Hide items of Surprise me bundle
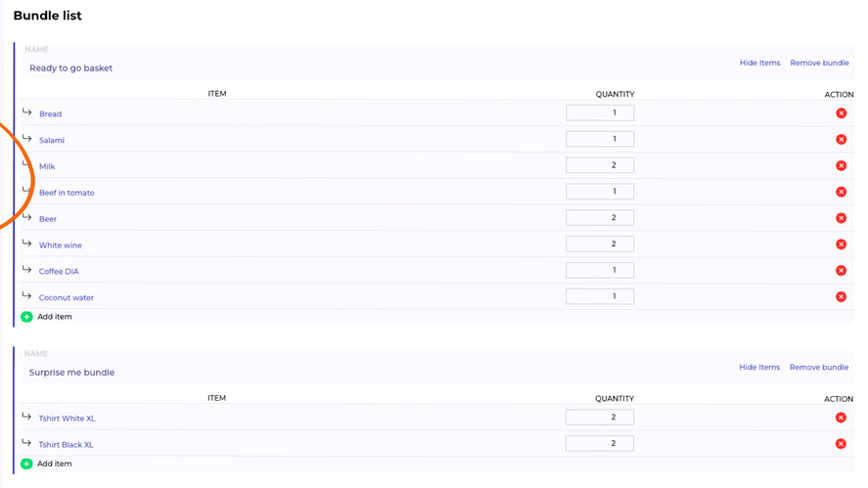868x488 pixels. tap(759, 368)
